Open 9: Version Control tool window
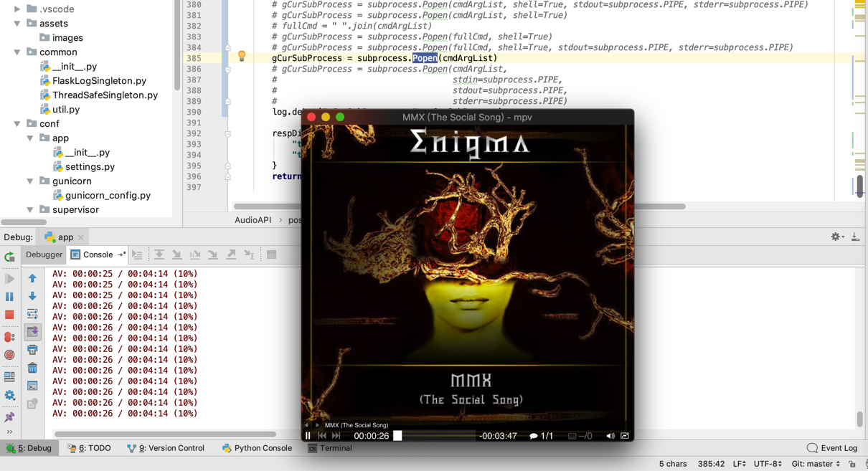Image resolution: width=868 pixels, height=471 pixels. (x=166, y=448)
